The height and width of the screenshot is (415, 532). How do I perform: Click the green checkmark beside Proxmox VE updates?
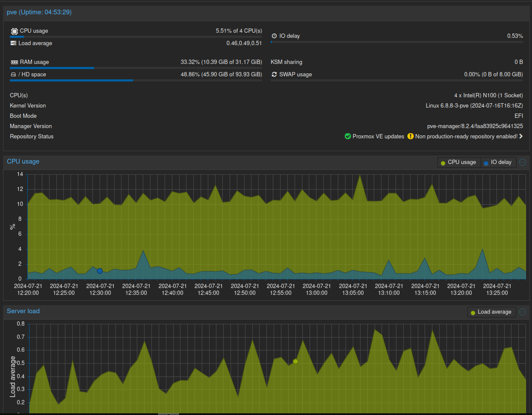point(348,136)
